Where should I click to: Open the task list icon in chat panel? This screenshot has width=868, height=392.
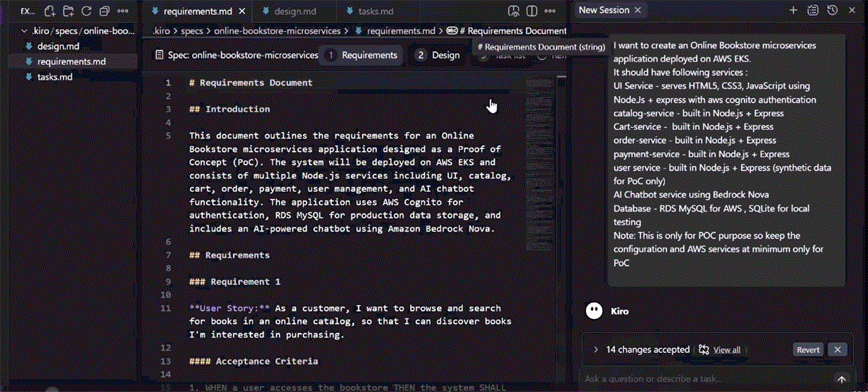pos(813,11)
